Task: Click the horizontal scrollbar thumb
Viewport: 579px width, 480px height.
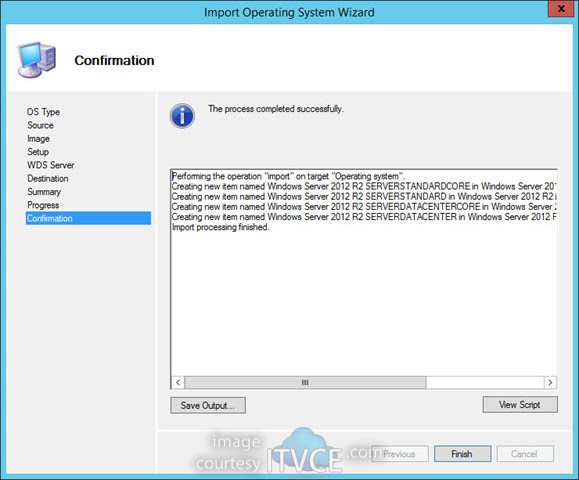Action: coord(305,382)
